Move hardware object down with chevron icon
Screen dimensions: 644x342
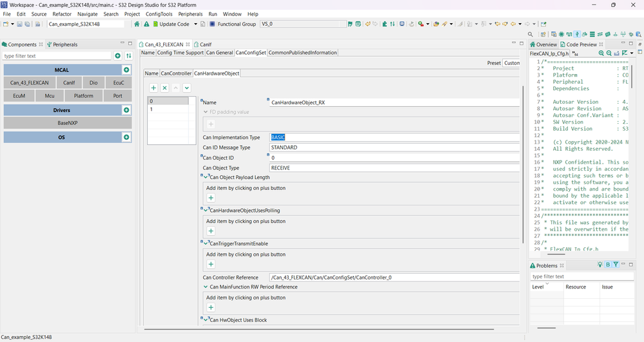point(187,88)
